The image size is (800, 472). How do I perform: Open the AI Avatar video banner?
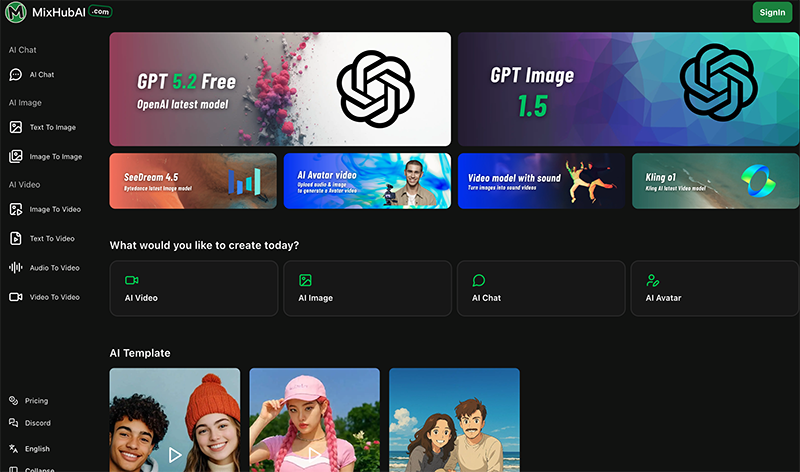[367, 181]
